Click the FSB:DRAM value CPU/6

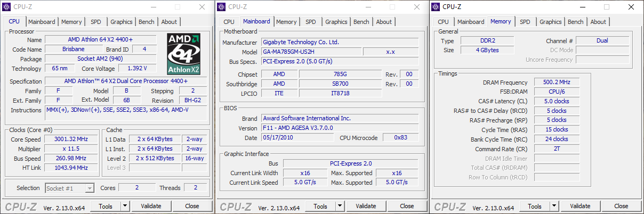(557, 92)
